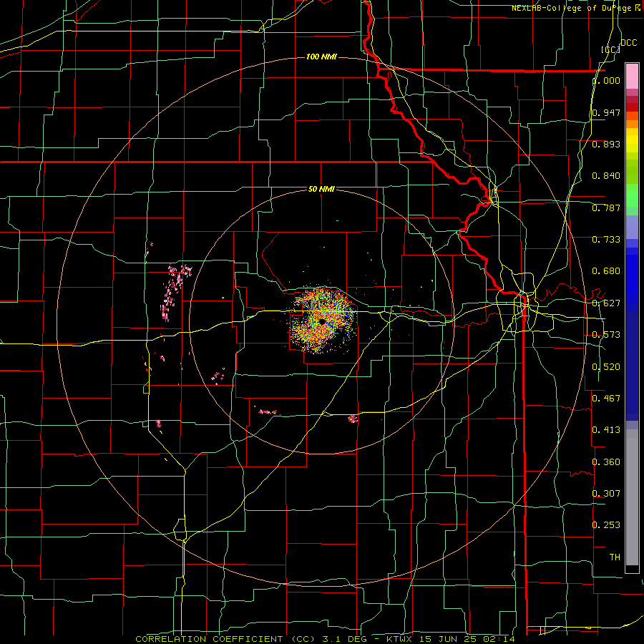Select the bright green color bar segment

point(632,195)
